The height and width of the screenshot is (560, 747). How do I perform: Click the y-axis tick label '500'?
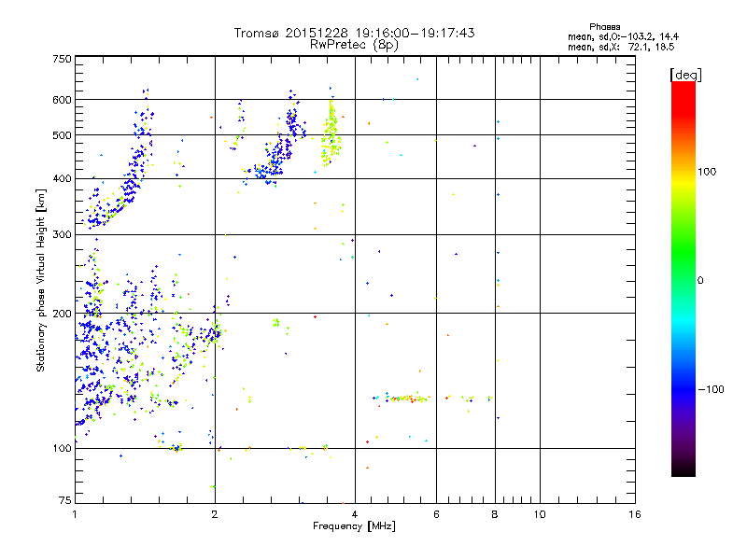[62, 135]
